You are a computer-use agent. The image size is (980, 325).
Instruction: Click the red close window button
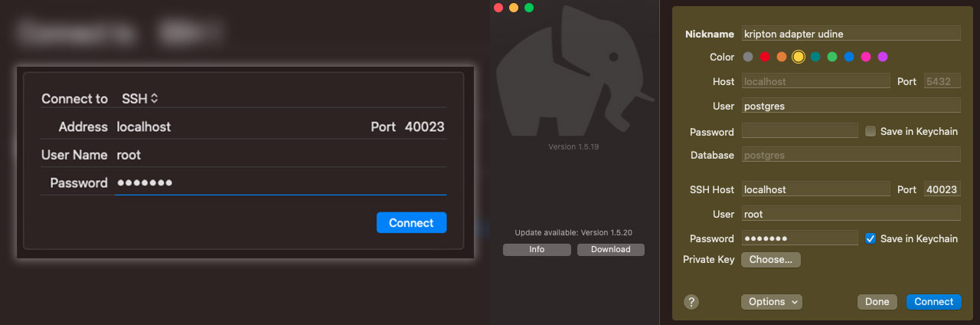[x=498, y=8]
